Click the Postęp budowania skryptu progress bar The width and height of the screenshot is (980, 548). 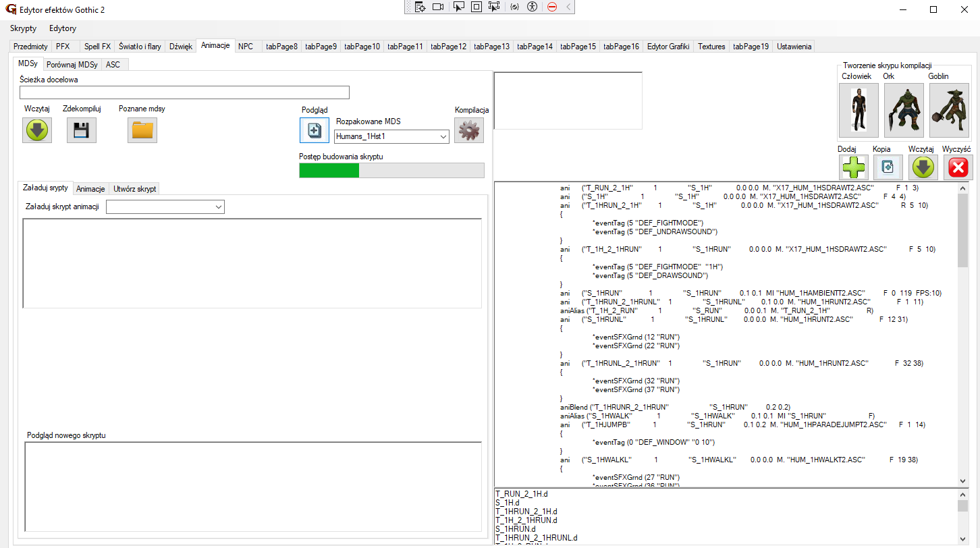pyautogui.click(x=391, y=170)
